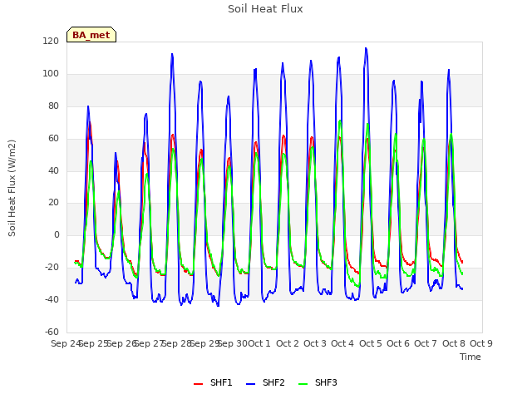Click the -40 y-axis tick label
This screenshot has height=399, width=532.
52,299
